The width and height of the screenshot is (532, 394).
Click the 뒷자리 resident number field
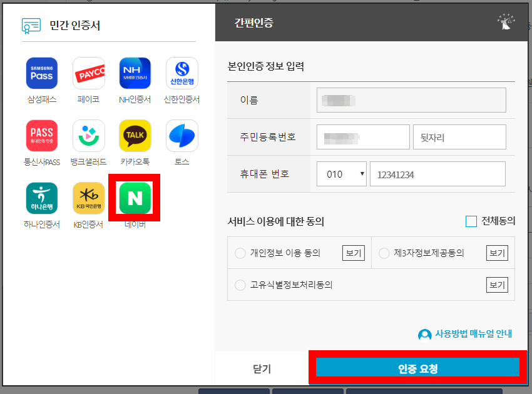point(459,137)
